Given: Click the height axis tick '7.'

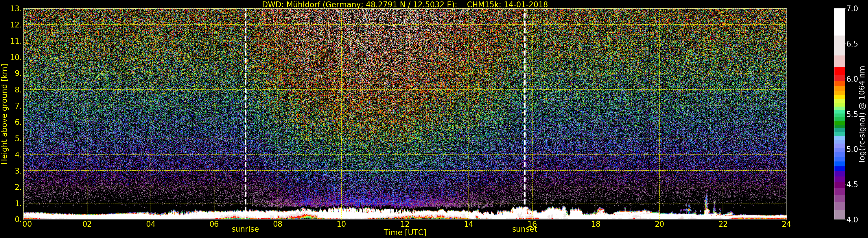Looking at the screenshot, I should 18,106.
